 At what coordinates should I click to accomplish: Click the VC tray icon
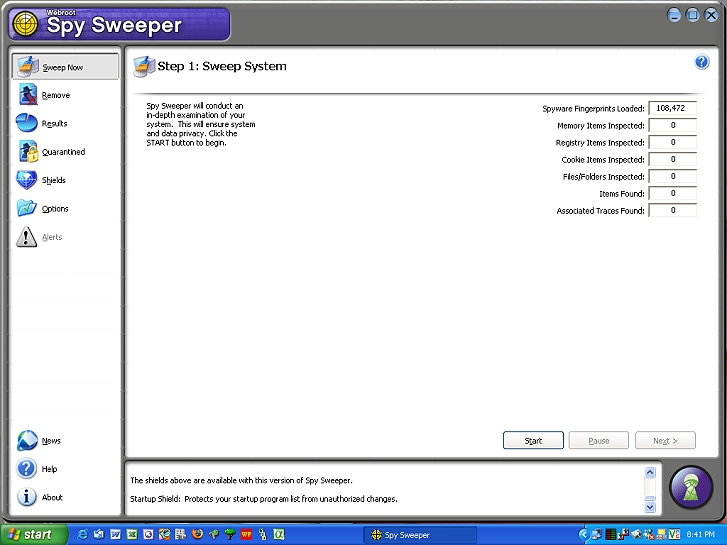coord(674,534)
